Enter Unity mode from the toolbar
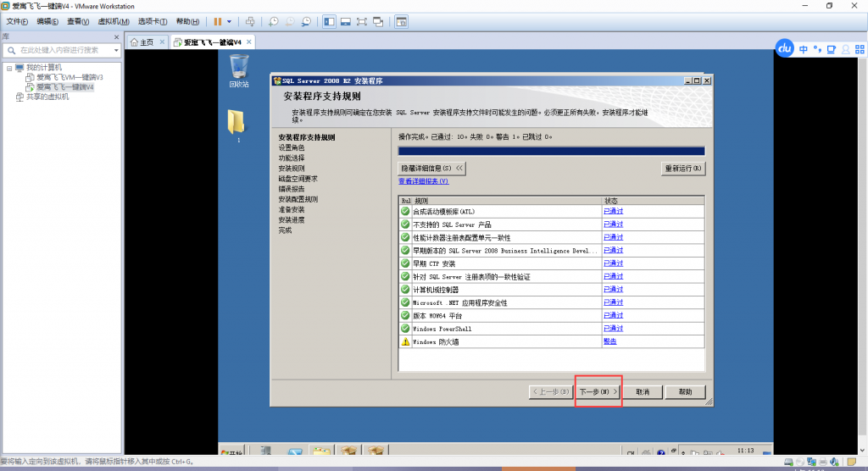The image size is (868, 471). pos(378,21)
